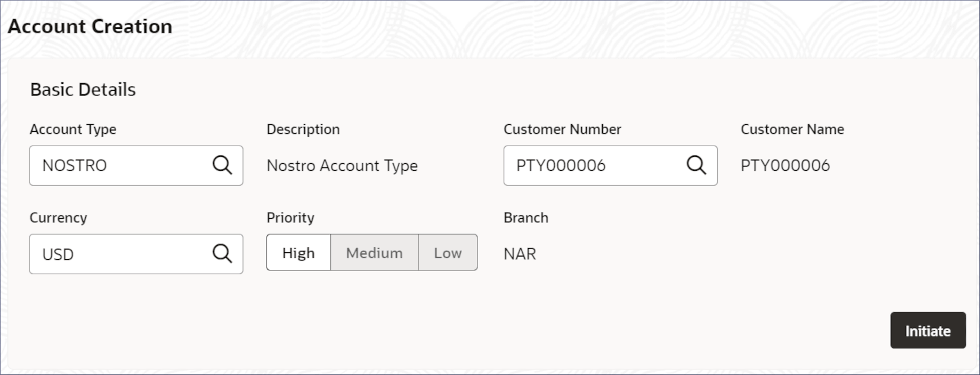
Task: Switch Priority to Low
Action: click(x=448, y=253)
